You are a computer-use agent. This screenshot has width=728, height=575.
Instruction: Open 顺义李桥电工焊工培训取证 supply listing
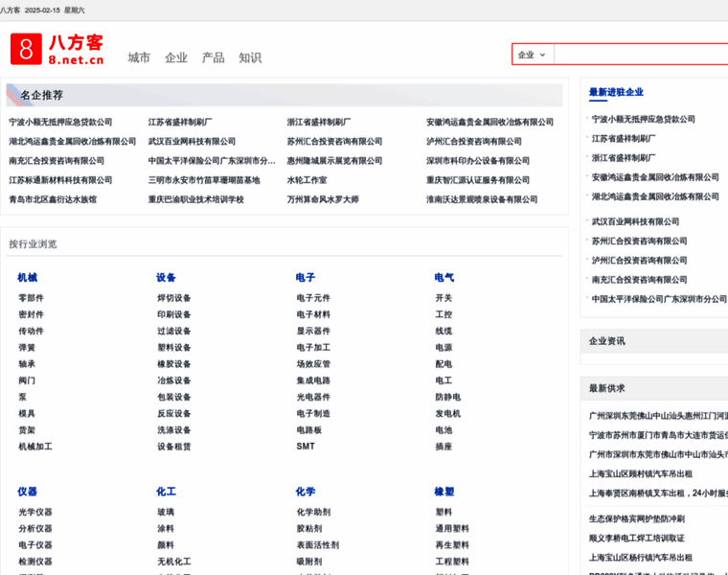(636, 539)
